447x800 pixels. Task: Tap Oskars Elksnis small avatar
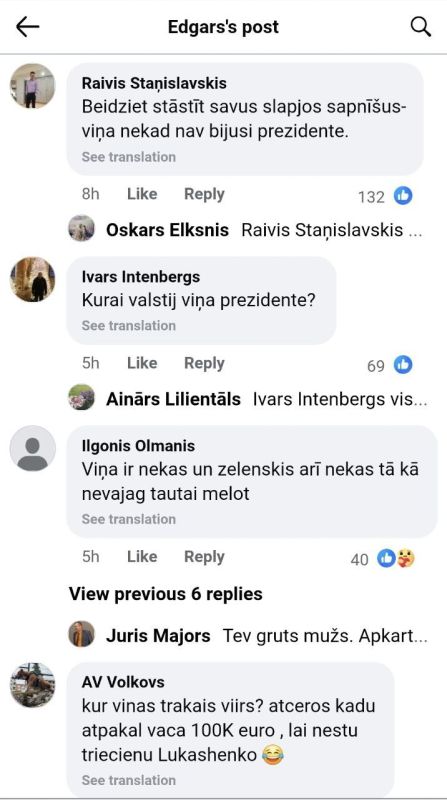point(82,228)
